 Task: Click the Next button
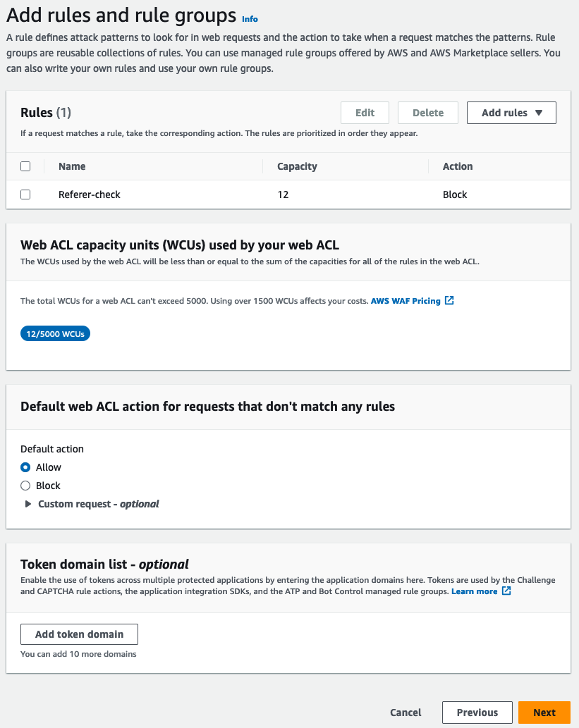click(x=544, y=712)
